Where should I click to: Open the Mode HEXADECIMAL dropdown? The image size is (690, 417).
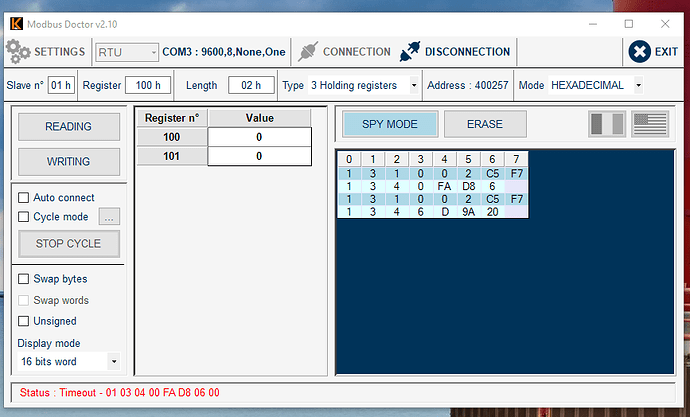click(x=595, y=85)
